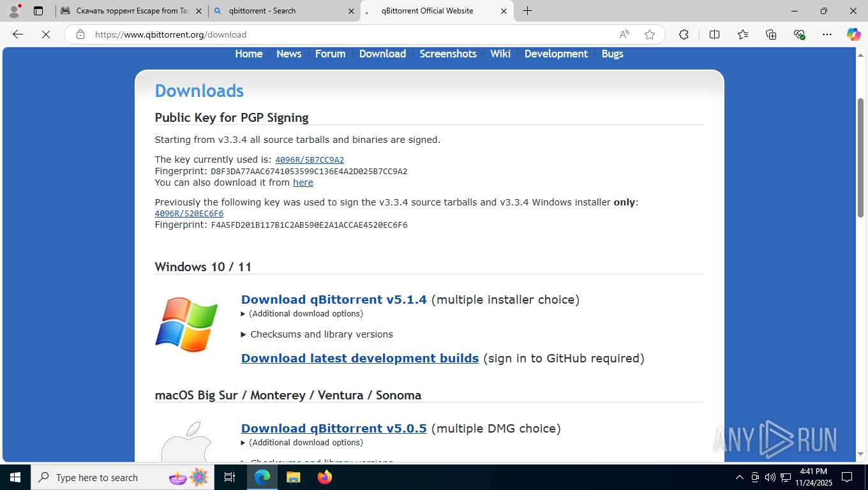868x490 pixels.
Task: Open Screenshots in the site navigation
Action: (x=448, y=54)
